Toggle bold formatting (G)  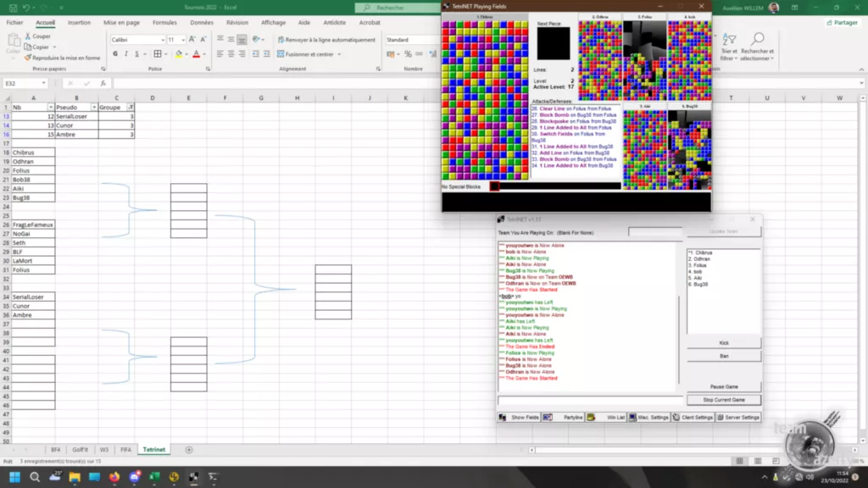[x=115, y=54]
